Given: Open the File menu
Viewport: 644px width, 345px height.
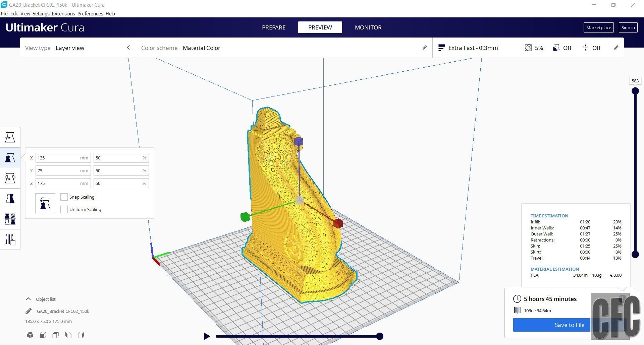Looking at the screenshot, I should pos(4,14).
